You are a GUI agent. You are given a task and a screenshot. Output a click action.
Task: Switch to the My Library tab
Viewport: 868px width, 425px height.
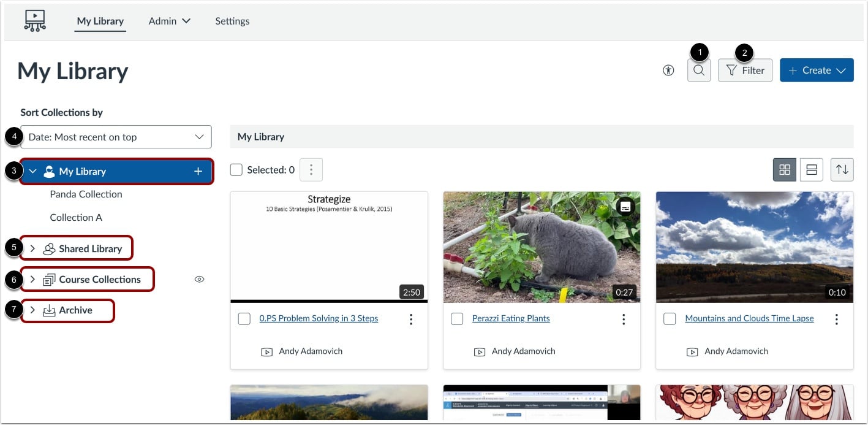pyautogui.click(x=100, y=21)
